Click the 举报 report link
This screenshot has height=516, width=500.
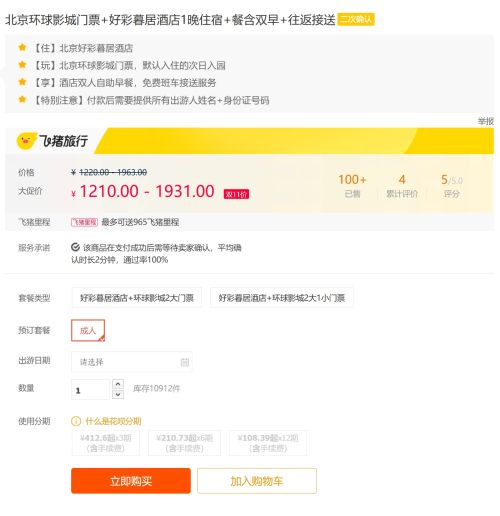(x=486, y=121)
